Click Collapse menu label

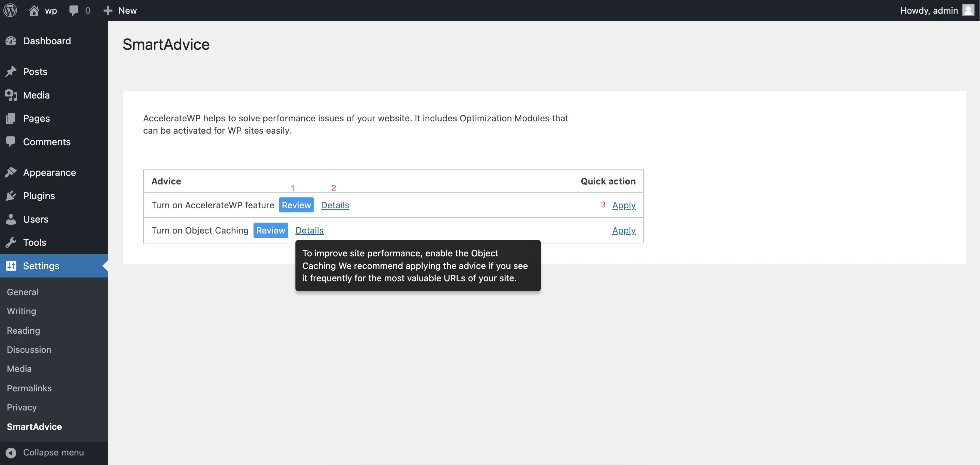[x=53, y=452]
